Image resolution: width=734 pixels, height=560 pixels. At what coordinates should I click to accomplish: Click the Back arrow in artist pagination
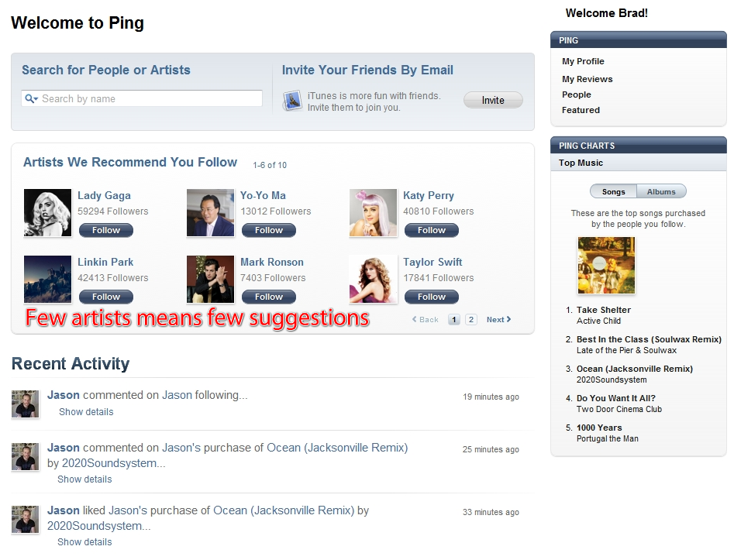[425, 320]
